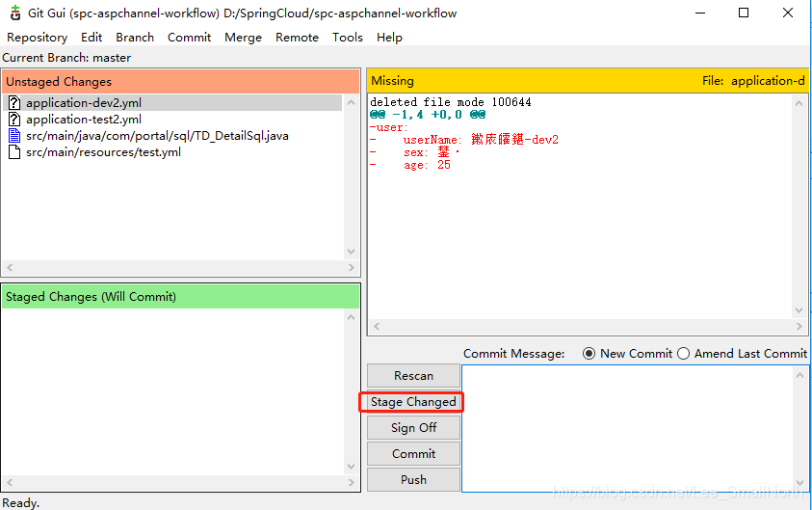Click the file icon beside application-test2.yml

point(14,120)
